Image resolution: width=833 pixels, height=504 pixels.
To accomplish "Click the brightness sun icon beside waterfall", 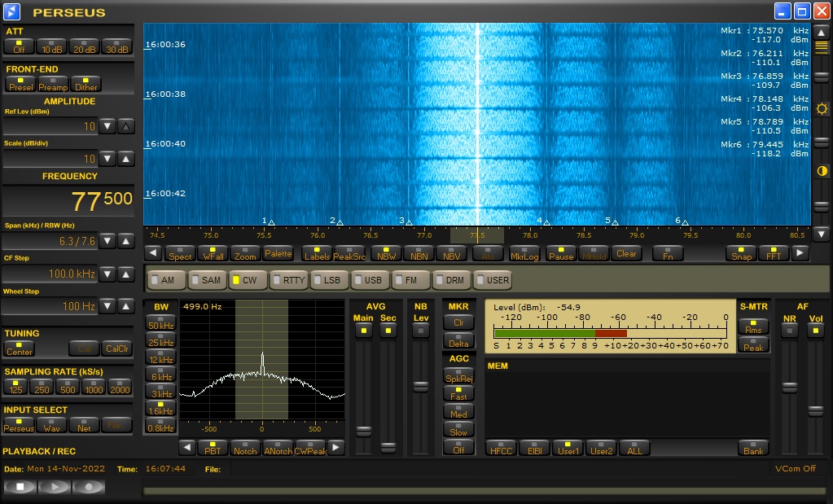I will click(822, 109).
